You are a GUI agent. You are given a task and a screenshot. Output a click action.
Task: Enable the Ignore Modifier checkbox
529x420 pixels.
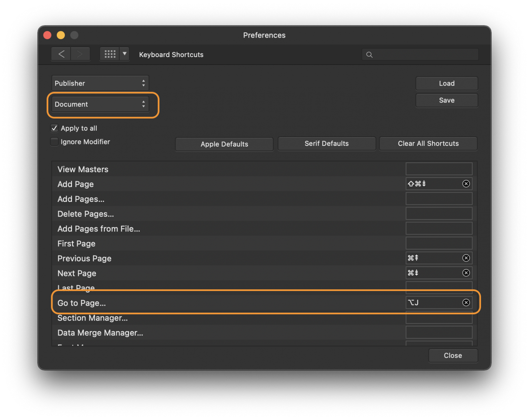pos(55,142)
